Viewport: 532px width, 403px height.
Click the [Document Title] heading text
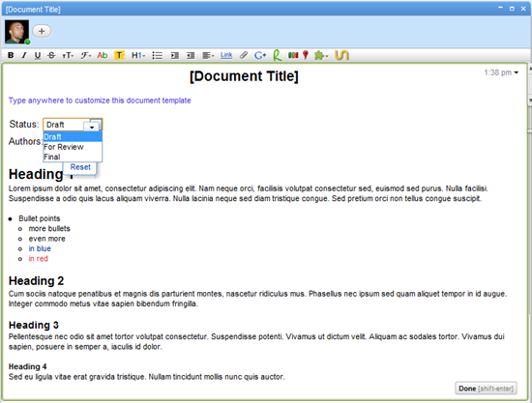[244, 76]
